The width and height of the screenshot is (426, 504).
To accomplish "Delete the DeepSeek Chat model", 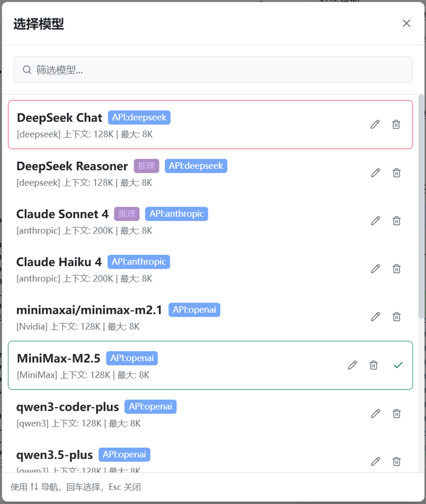I will pyautogui.click(x=396, y=125).
